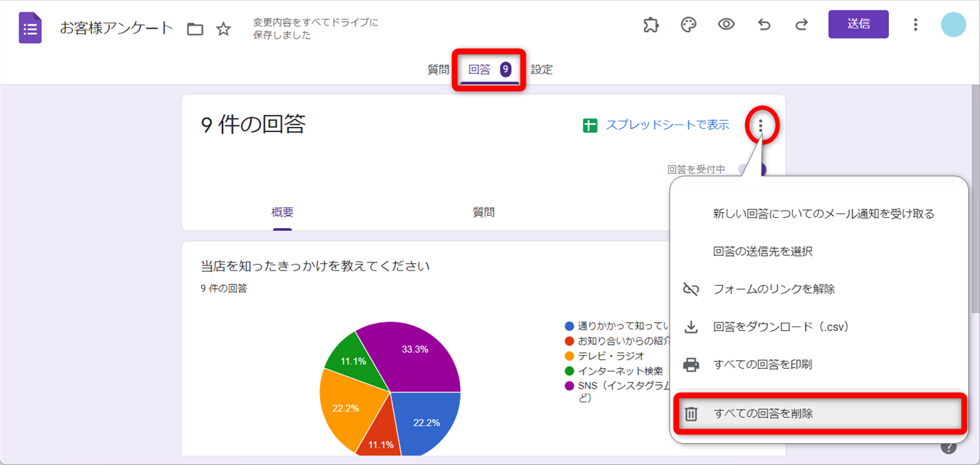The width and height of the screenshot is (980, 465).
Task: Star the お客様アンケート form
Action: tap(224, 29)
